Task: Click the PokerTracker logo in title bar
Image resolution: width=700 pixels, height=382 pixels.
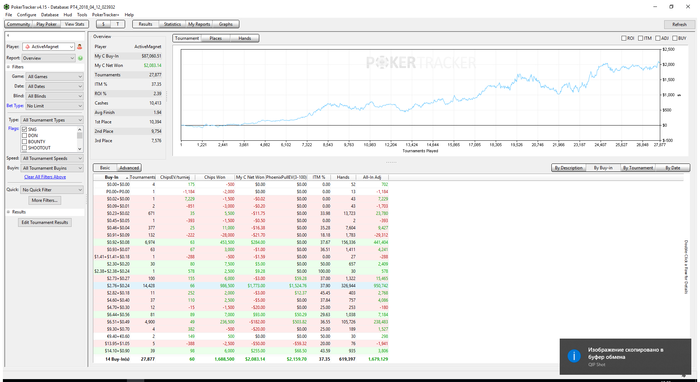Action: pyautogui.click(x=6, y=7)
